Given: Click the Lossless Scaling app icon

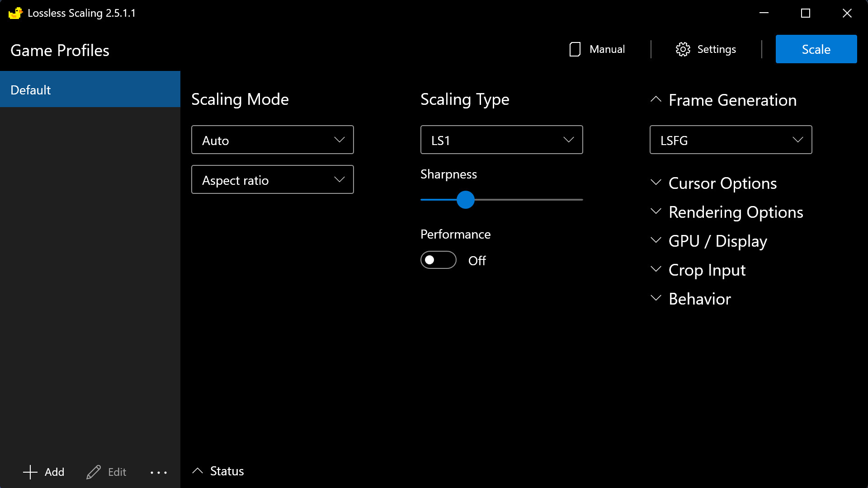Looking at the screenshot, I should click(x=14, y=13).
